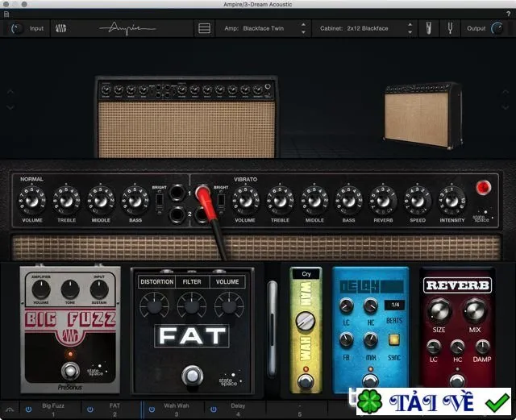Click the Delay Mix knob
The width and height of the screenshot is (516, 420).
point(371,339)
